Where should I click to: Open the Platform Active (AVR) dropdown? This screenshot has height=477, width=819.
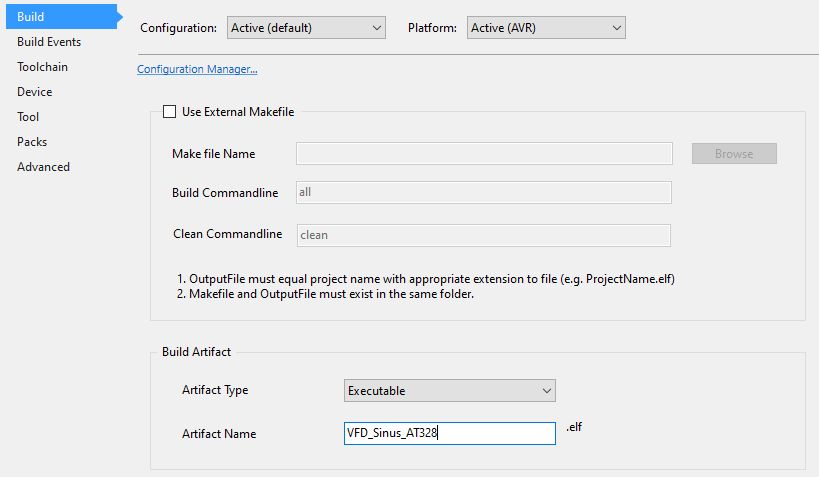click(x=546, y=28)
